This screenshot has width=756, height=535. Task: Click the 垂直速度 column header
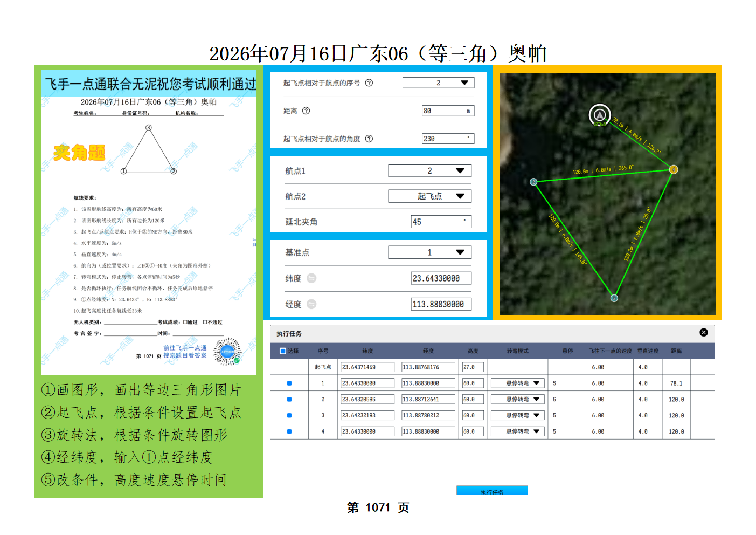coord(648,351)
